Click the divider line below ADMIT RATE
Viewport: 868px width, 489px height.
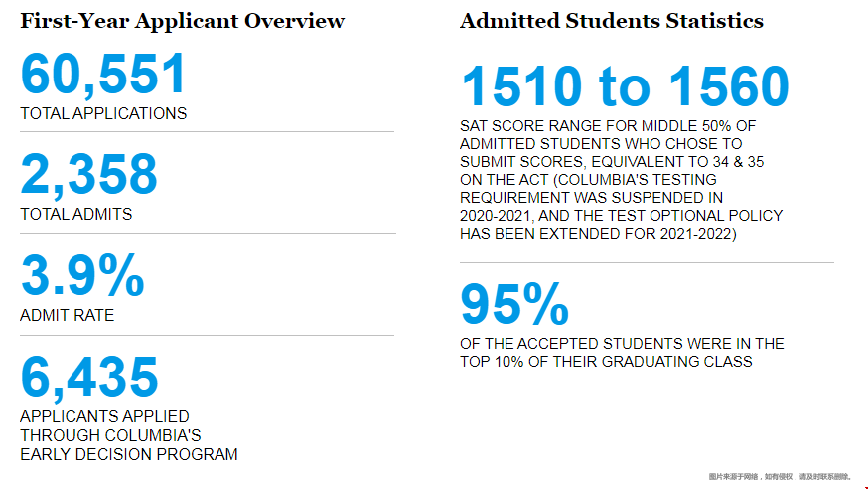(x=207, y=335)
